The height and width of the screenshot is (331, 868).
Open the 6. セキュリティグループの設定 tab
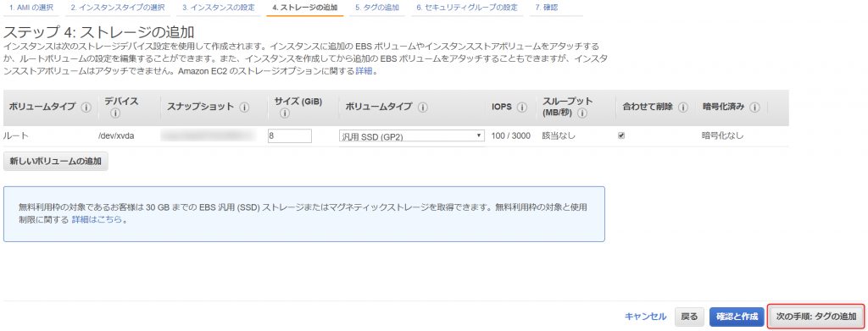(467, 8)
